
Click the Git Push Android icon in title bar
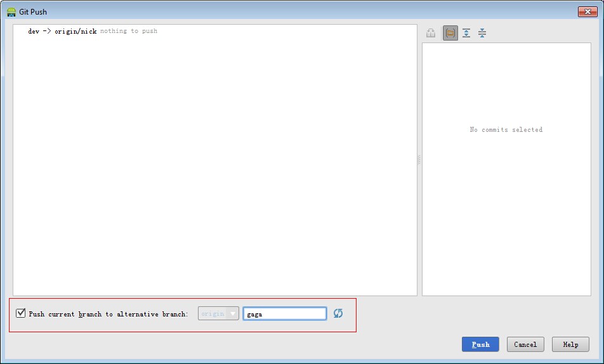tap(11, 12)
